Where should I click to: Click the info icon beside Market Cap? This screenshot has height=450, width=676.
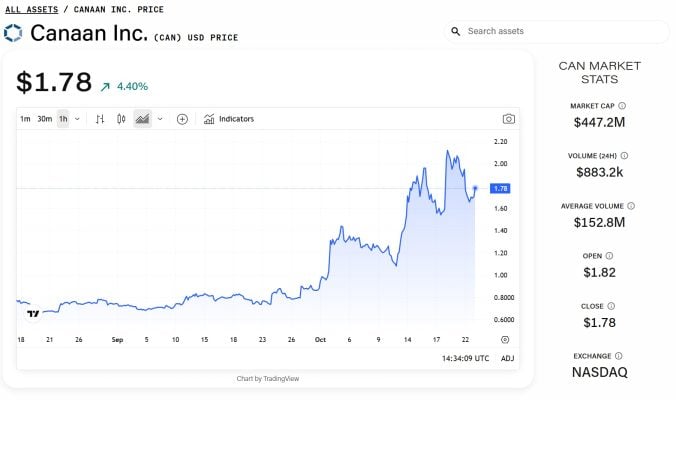(x=622, y=105)
